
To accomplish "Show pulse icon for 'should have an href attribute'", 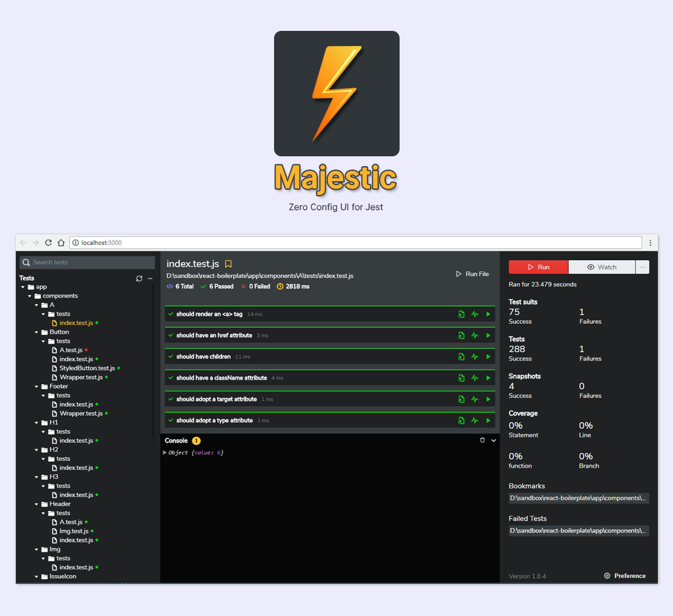I will click(x=475, y=336).
